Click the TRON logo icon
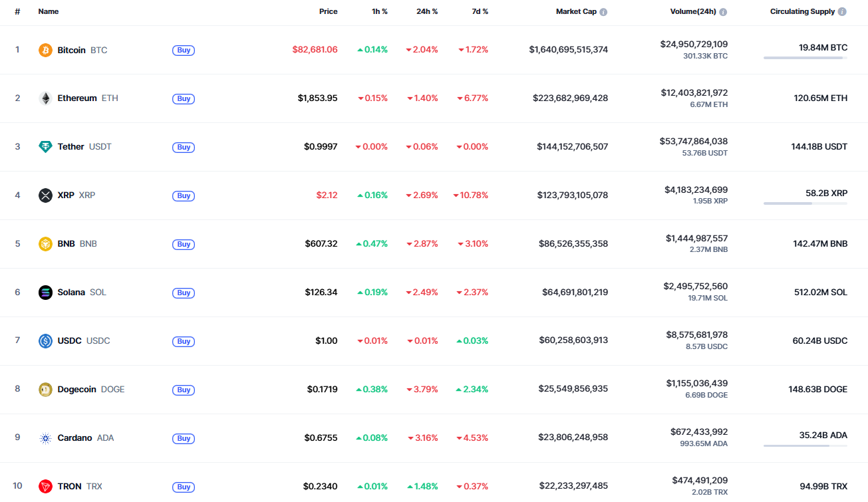 click(45, 486)
